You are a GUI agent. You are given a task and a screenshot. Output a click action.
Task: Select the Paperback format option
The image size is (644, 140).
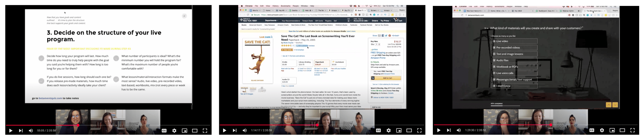321,63
